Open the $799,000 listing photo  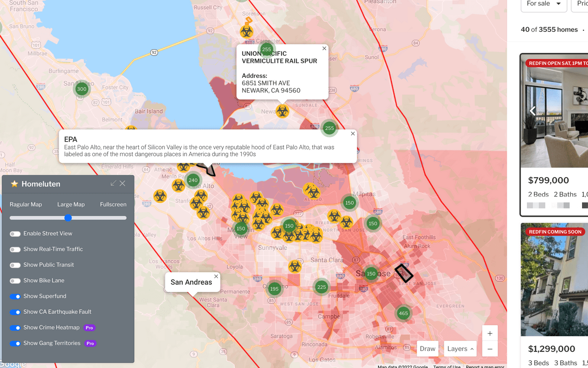[x=554, y=111]
